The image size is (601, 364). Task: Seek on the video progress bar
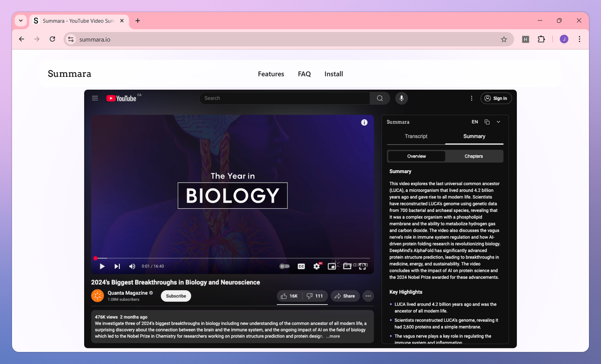[x=232, y=258]
